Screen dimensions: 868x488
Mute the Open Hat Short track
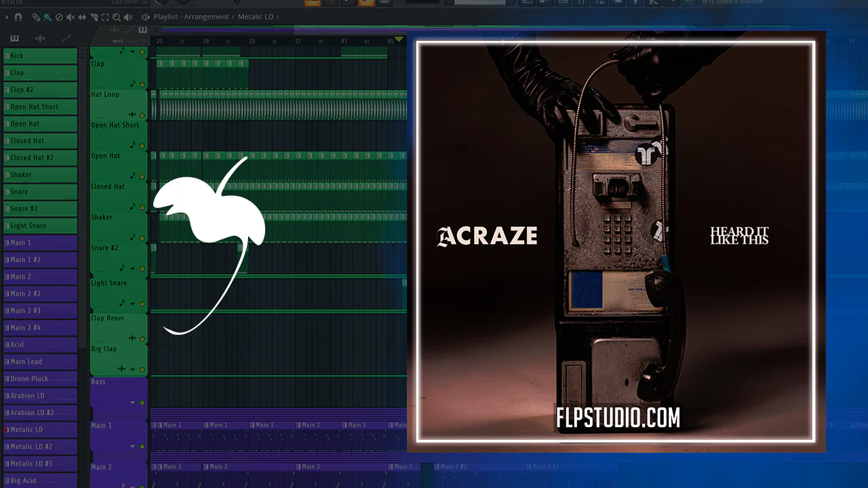[x=142, y=145]
